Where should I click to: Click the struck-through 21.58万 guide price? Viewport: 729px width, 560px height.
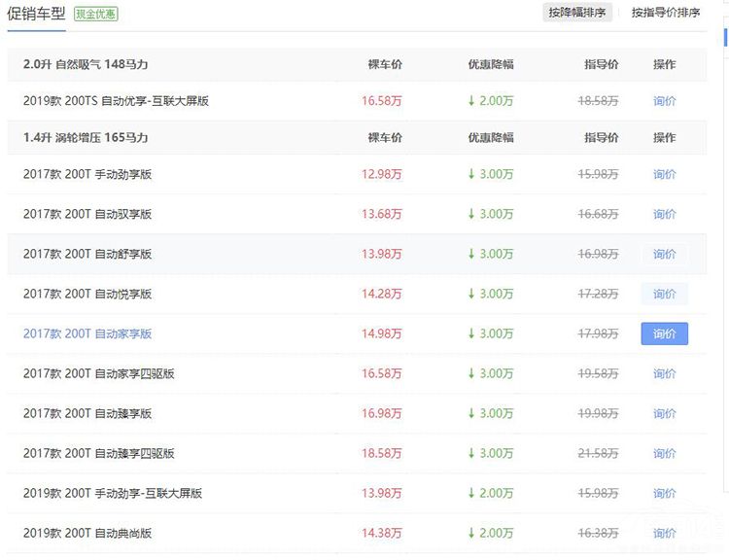(599, 453)
